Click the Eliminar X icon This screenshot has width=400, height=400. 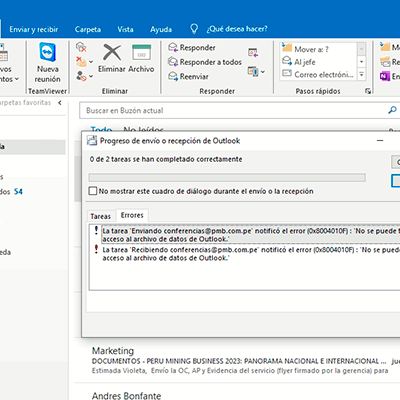112,52
